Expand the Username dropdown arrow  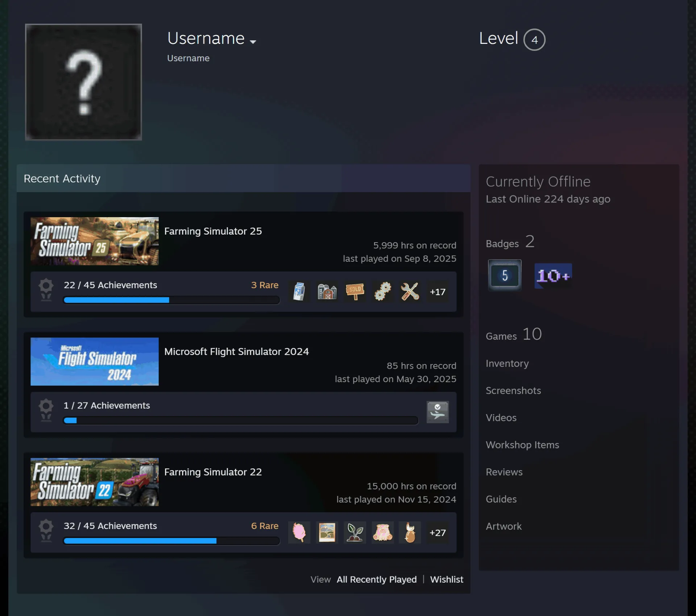click(253, 42)
